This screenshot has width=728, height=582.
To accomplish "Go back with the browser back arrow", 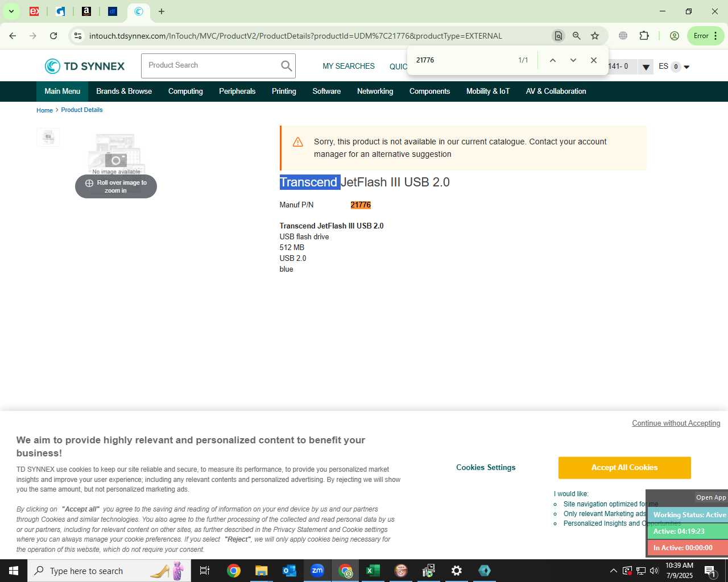I will [13, 36].
